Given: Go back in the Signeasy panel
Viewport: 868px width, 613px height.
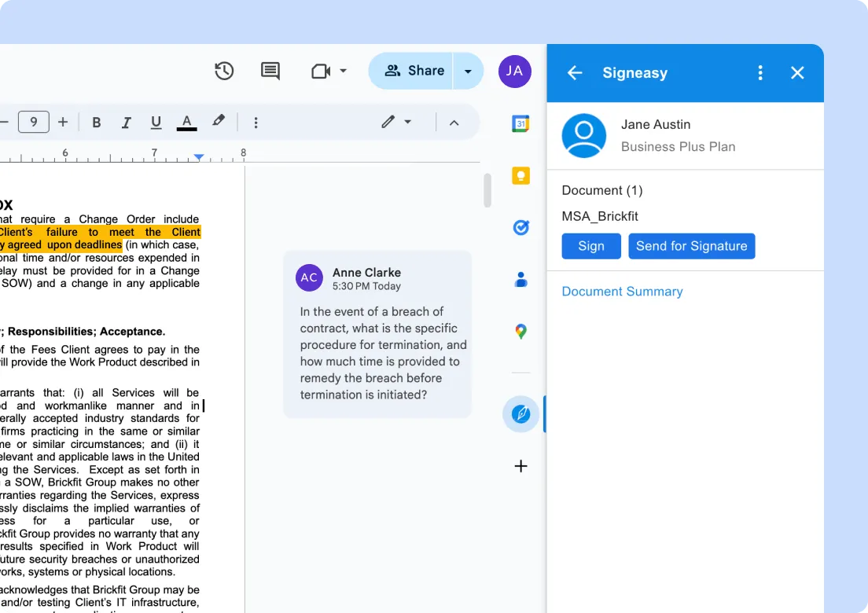Looking at the screenshot, I should coord(575,73).
